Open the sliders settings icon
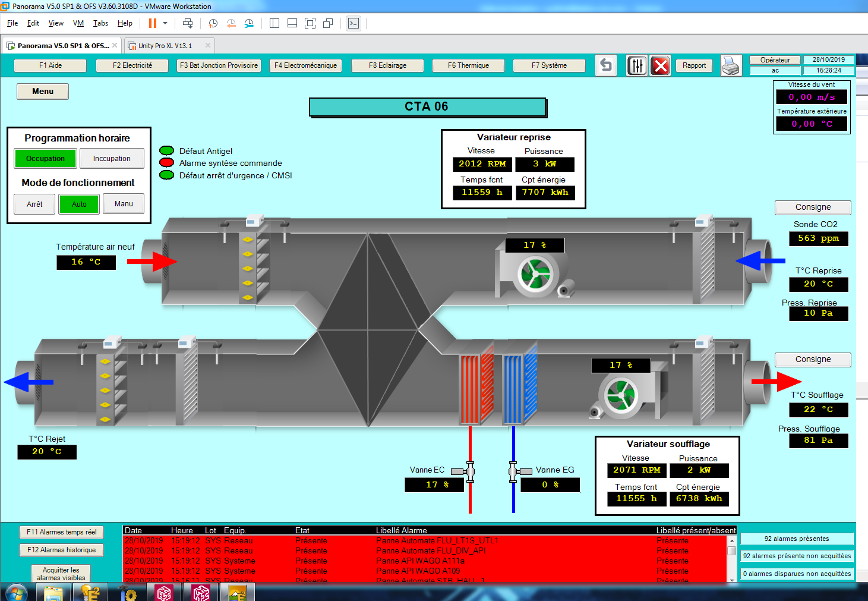The image size is (868, 601). (636, 65)
